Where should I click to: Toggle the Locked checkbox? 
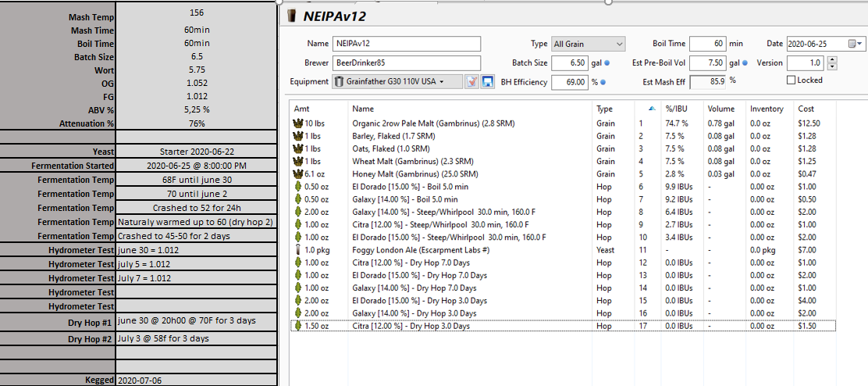(792, 80)
